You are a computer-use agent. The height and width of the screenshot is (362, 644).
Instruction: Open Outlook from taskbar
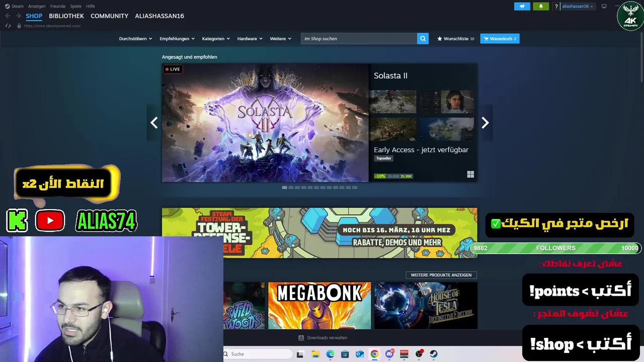point(360,354)
